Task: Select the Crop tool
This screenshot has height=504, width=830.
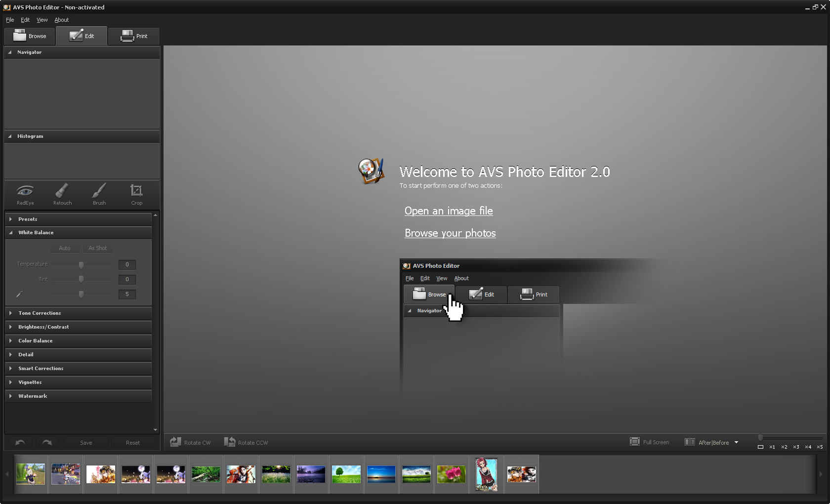Action: [x=136, y=195]
